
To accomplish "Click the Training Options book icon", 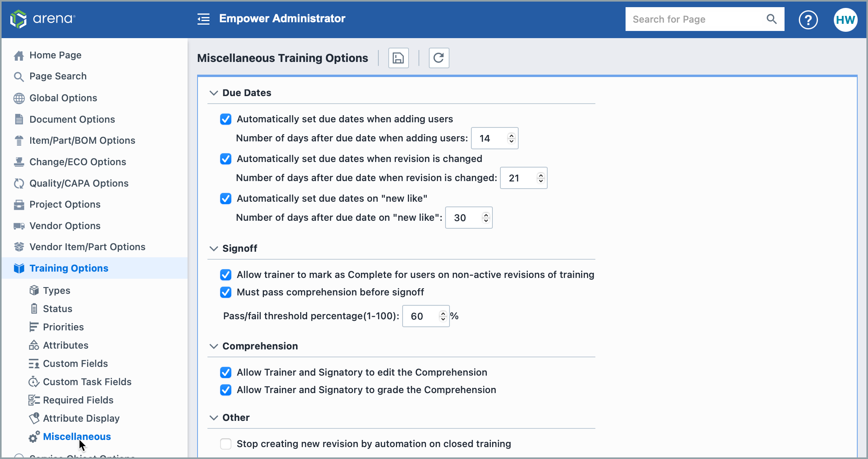I will [19, 268].
